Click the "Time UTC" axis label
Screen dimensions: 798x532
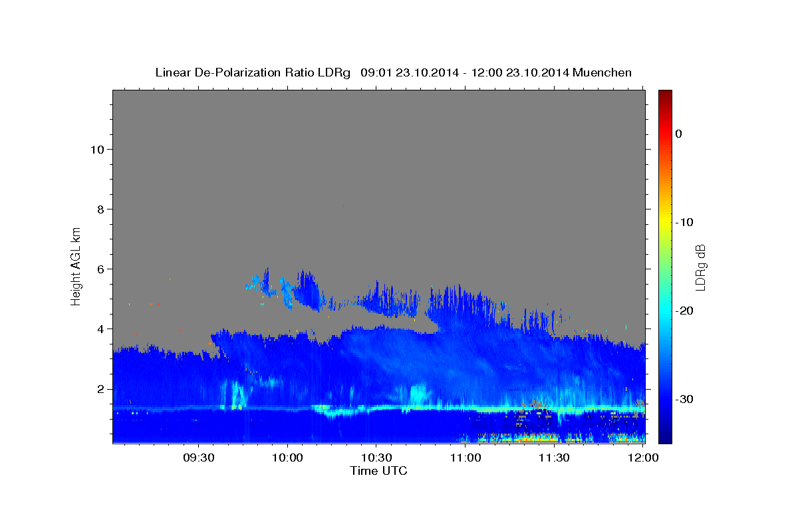[x=378, y=471]
